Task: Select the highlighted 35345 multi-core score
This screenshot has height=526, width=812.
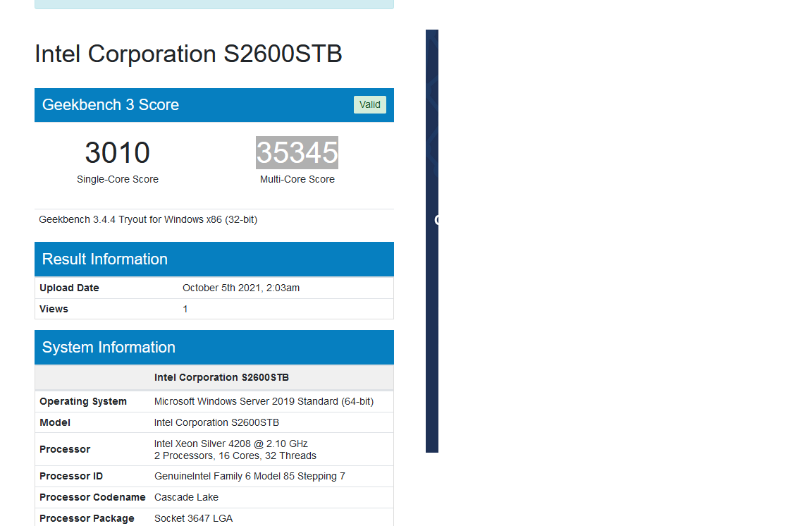Action: [297, 152]
